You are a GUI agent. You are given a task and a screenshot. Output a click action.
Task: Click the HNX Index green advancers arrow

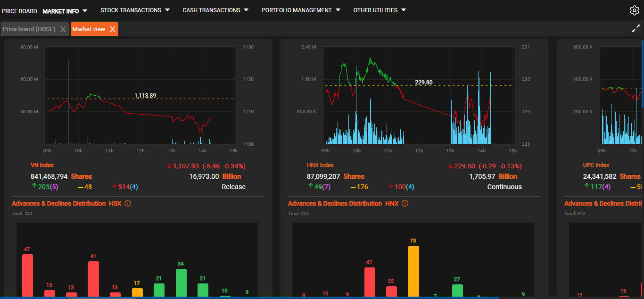pyautogui.click(x=310, y=187)
